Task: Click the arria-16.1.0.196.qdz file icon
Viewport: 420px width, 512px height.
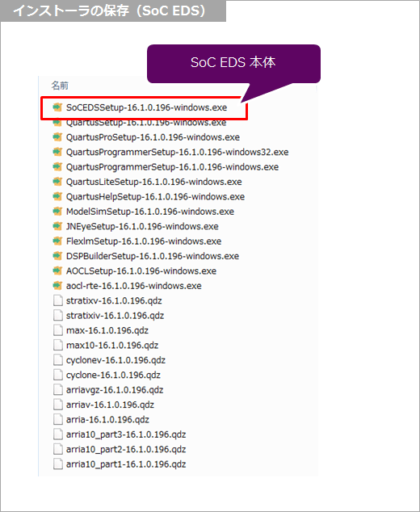Action: tap(58, 419)
